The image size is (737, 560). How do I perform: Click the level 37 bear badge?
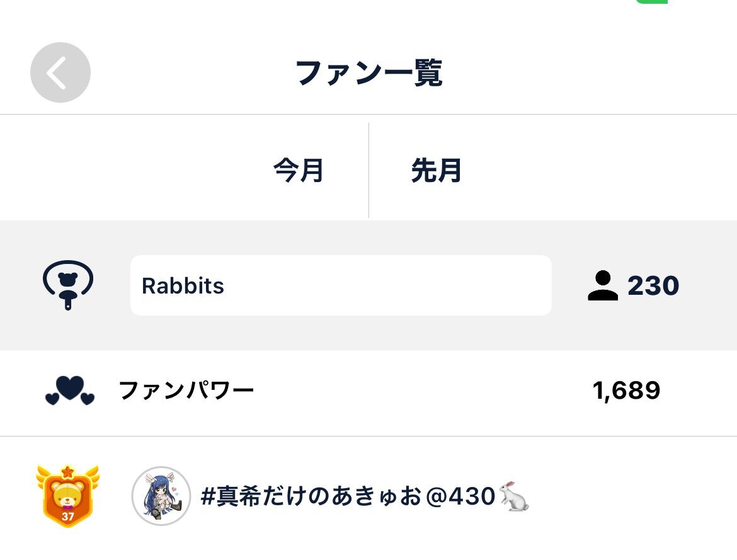[67, 496]
